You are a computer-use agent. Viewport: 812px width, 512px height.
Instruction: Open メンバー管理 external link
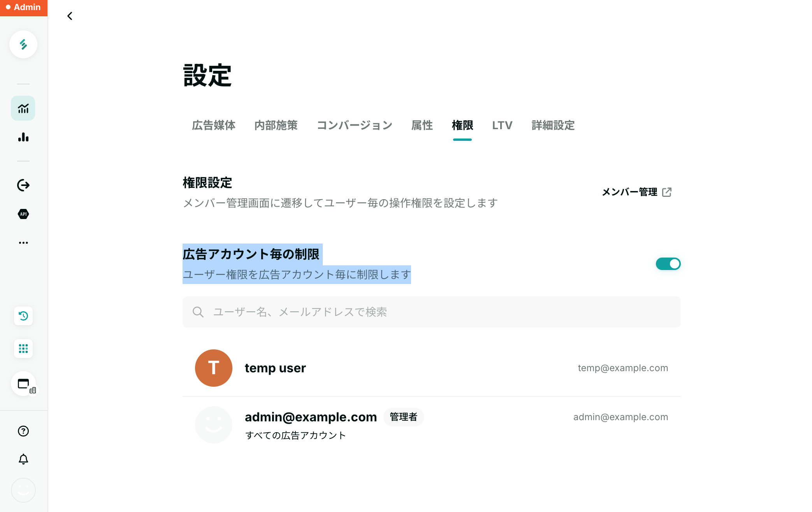point(636,192)
